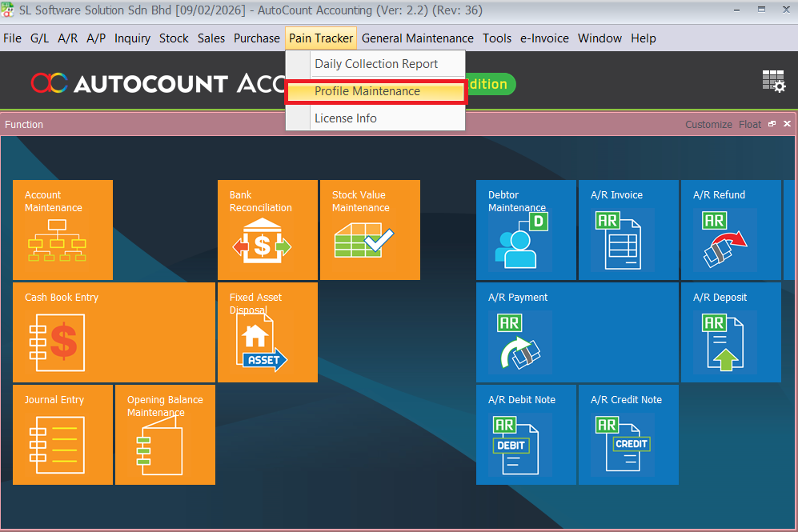The width and height of the screenshot is (798, 532).
Task: Select License Info menu entry
Action: click(346, 118)
